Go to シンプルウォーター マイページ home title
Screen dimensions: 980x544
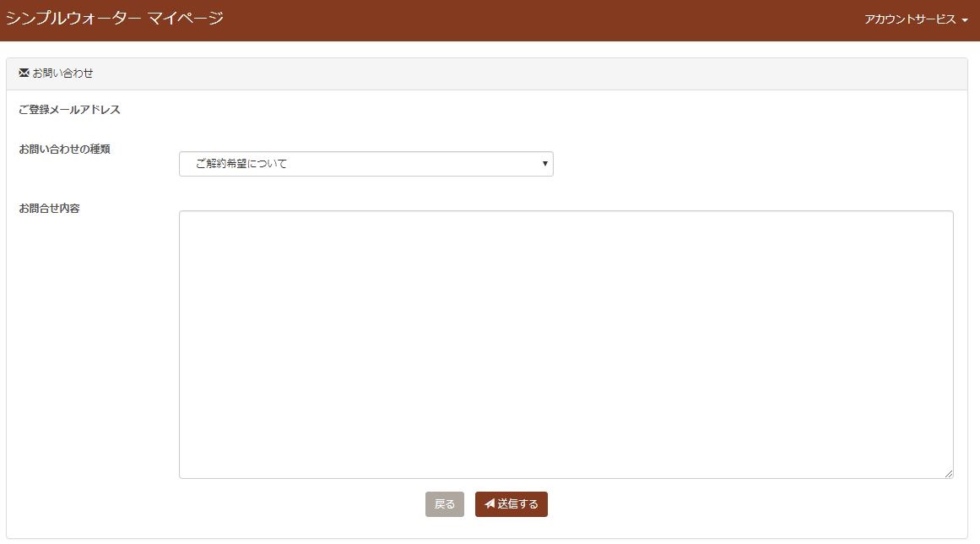click(115, 19)
